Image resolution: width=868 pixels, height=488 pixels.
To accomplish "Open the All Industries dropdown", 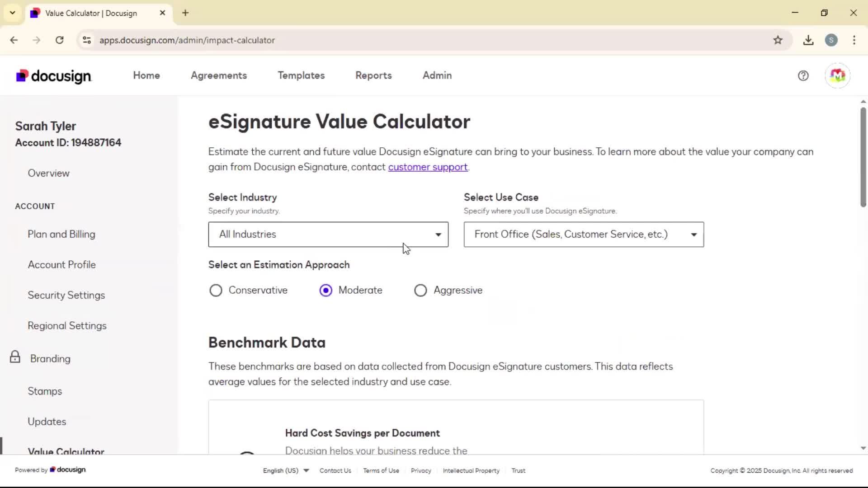I will tap(328, 235).
